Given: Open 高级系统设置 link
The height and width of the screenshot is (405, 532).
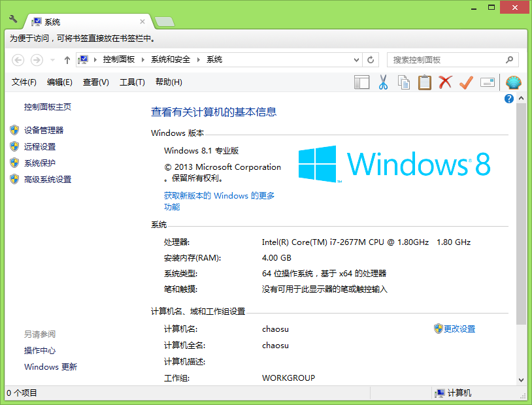Looking at the screenshot, I should tap(48, 180).
